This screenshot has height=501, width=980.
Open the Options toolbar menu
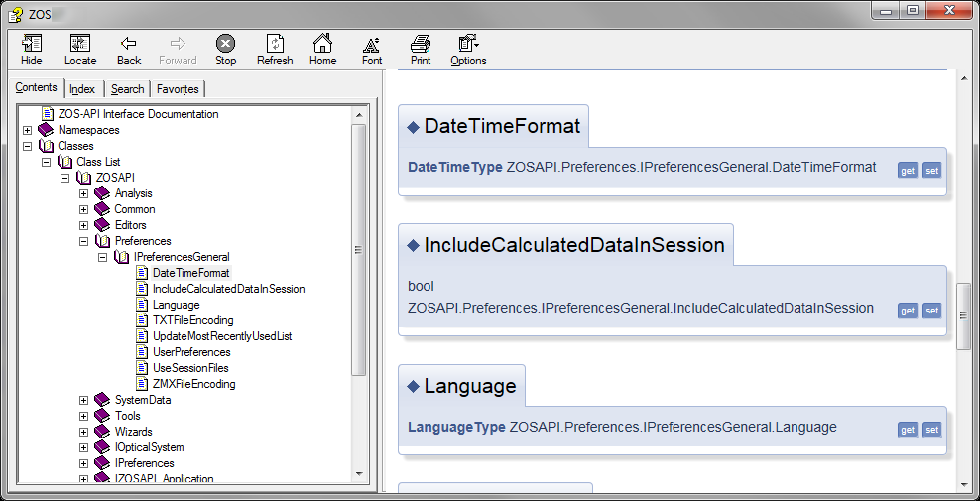click(x=469, y=44)
